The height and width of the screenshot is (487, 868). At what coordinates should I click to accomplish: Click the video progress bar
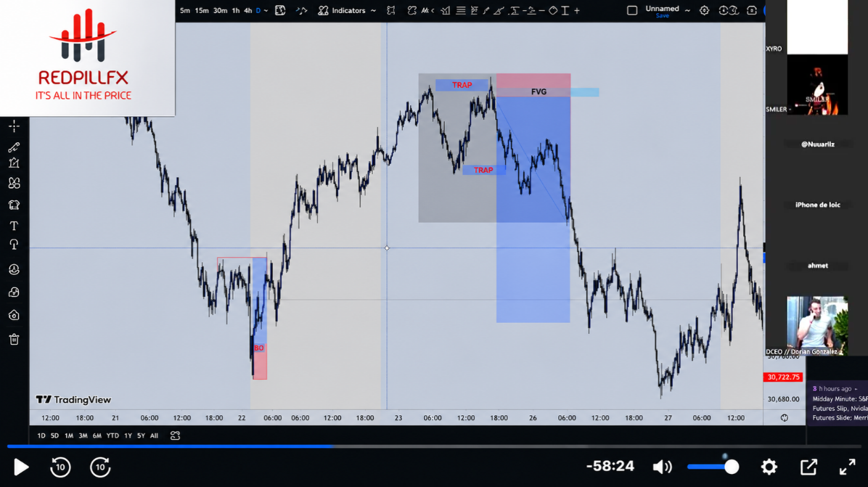434,446
